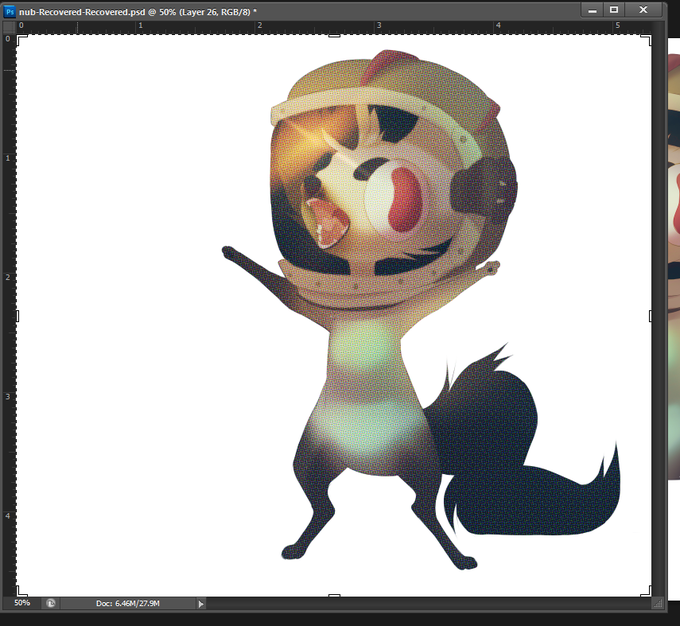This screenshot has width=680, height=626.
Task: Click the top-center transform handle
Action: point(334,36)
